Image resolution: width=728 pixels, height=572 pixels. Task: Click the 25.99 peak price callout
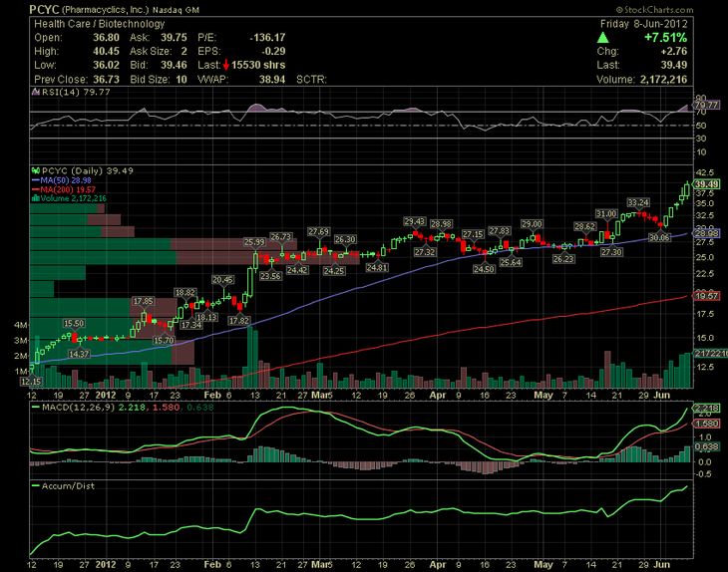pyautogui.click(x=254, y=242)
